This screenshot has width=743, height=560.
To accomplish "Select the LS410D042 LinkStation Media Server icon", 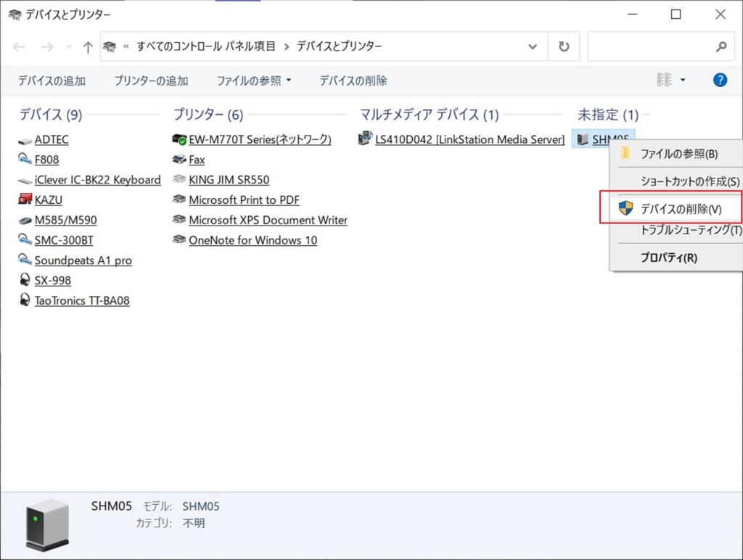I will [x=366, y=139].
